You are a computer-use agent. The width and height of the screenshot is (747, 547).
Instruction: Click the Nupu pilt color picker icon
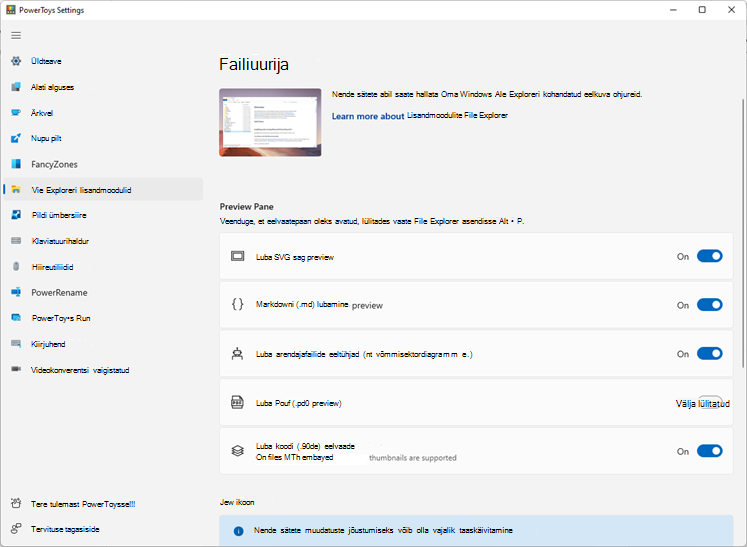tap(16, 138)
